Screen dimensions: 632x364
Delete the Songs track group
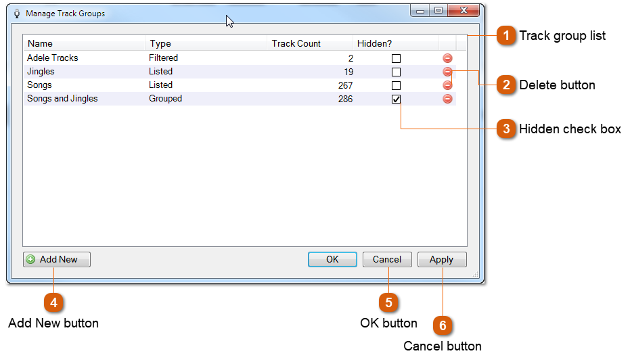click(x=447, y=85)
